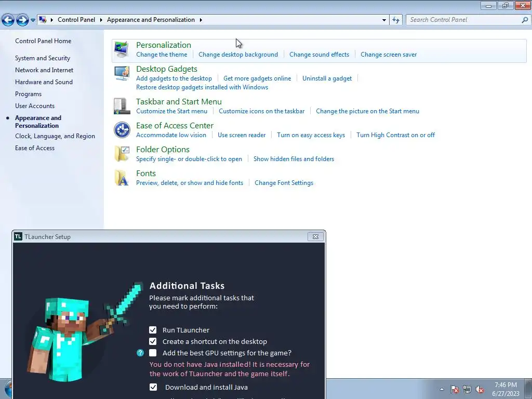532x399 pixels.
Task: Click Specify single- or double-click to open
Action: pyautogui.click(x=189, y=159)
